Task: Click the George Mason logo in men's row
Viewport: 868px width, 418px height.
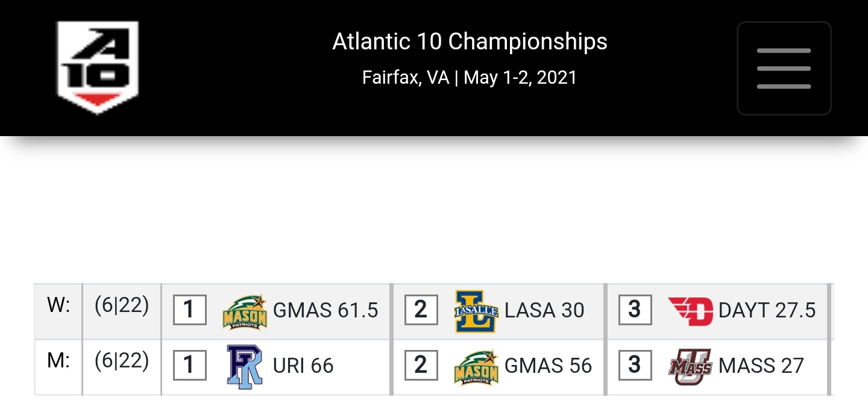Action: pyautogui.click(x=476, y=366)
